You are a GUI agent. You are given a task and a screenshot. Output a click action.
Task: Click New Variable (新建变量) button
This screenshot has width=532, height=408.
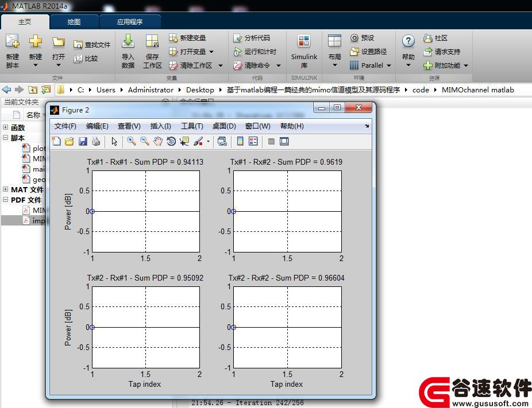point(187,38)
